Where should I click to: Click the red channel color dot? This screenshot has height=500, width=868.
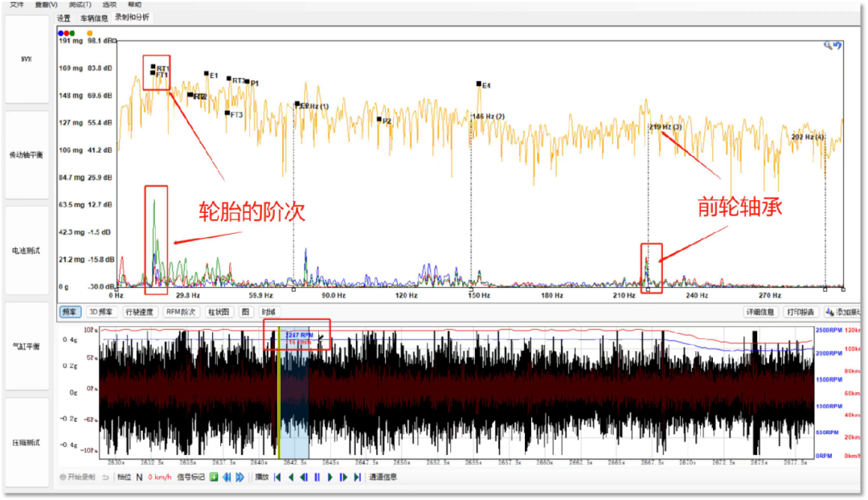pos(67,33)
